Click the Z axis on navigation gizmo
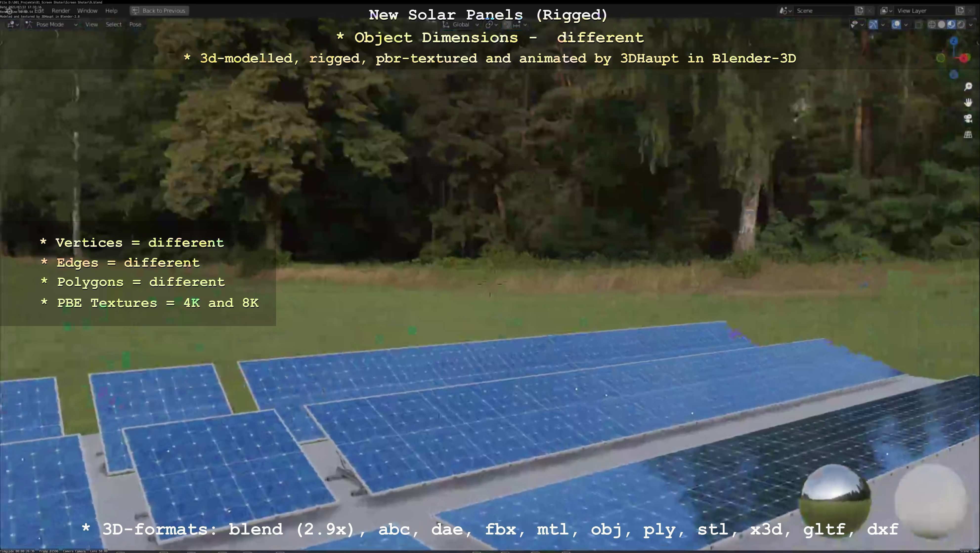The height and width of the screenshot is (553, 980). point(953,41)
